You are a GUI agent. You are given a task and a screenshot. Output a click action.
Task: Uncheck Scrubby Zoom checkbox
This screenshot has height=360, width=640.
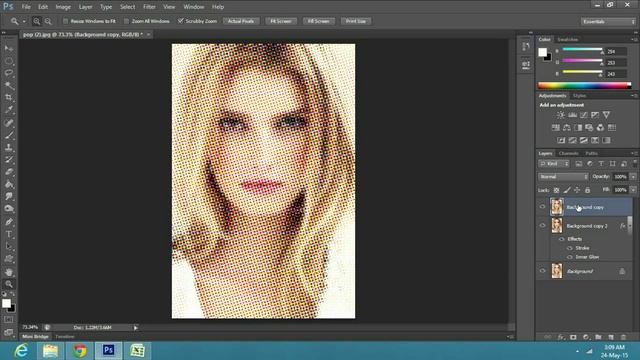pyautogui.click(x=180, y=21)
